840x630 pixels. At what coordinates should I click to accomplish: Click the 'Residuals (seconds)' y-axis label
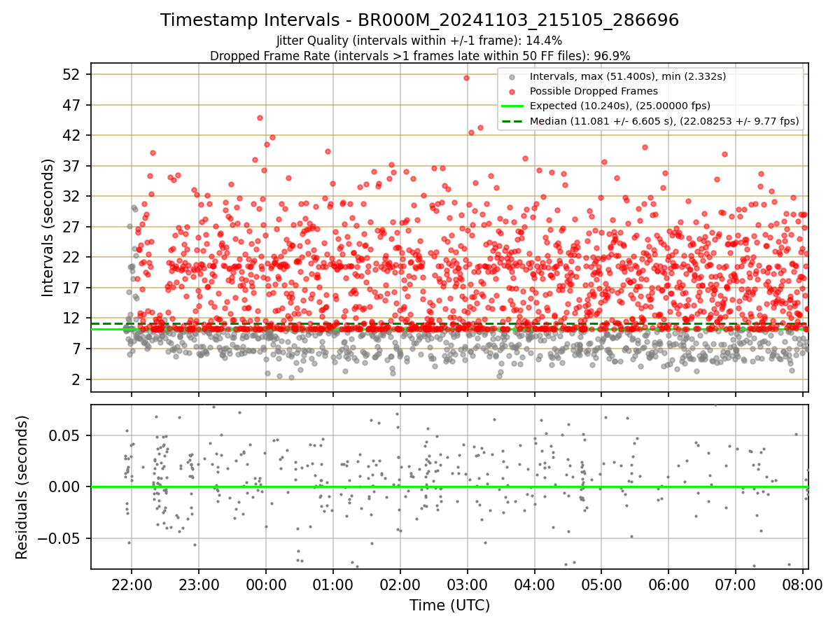[22, 487]
